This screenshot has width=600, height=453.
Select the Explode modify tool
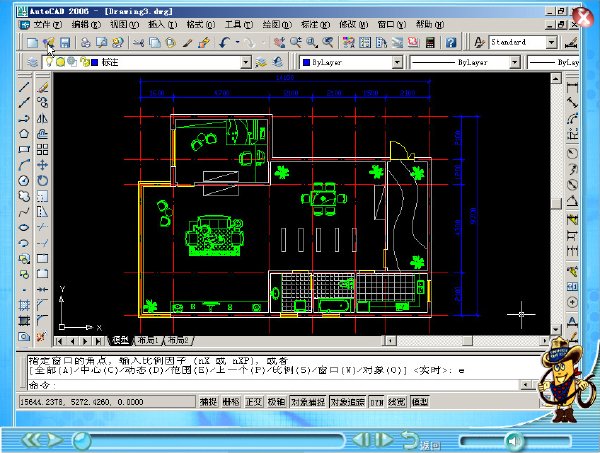pos(42,337)
